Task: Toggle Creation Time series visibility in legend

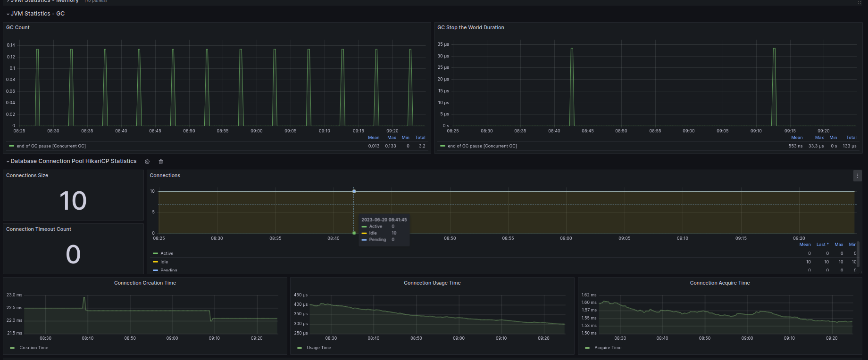Action: [33, 348]
